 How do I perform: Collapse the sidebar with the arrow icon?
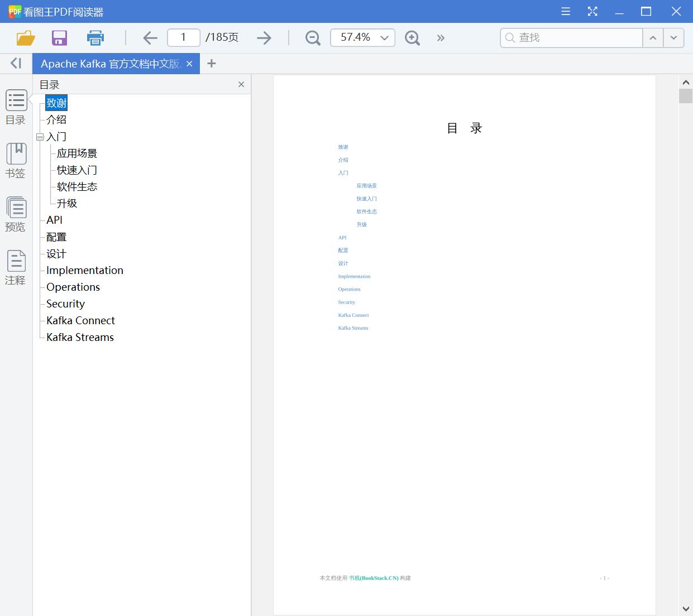coord(16,63)
